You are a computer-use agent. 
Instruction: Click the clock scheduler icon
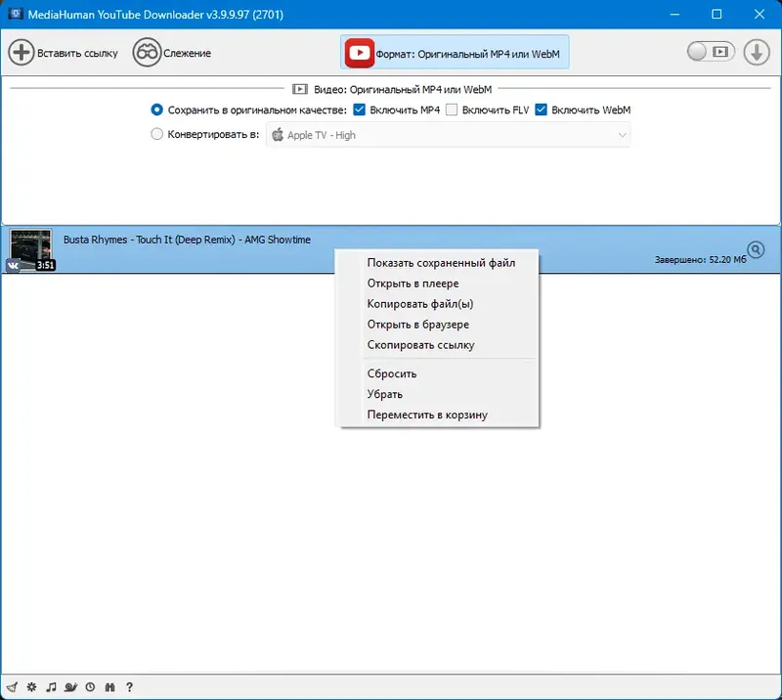(90, 687)
